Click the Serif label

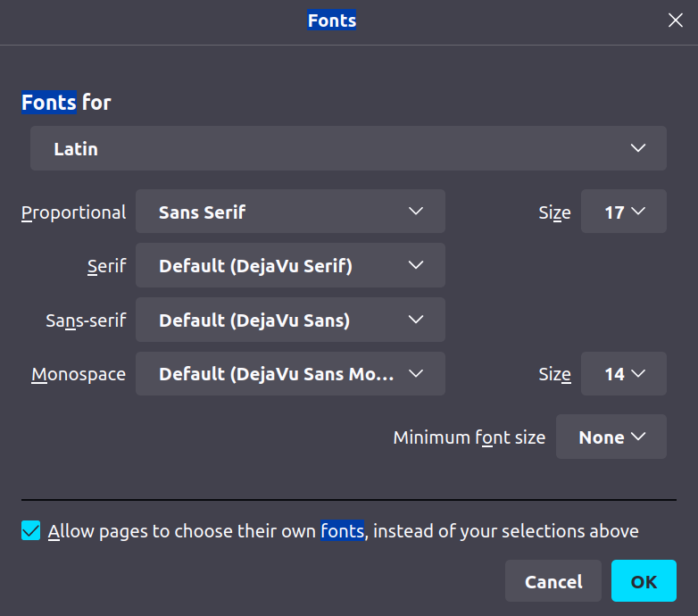(106, 266)
